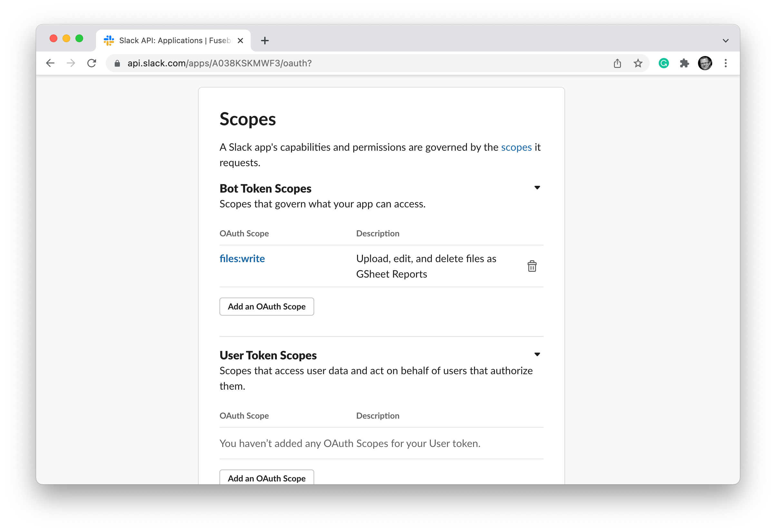
Task: Follow the "scopes" documentation link
Action: point(516,147)
